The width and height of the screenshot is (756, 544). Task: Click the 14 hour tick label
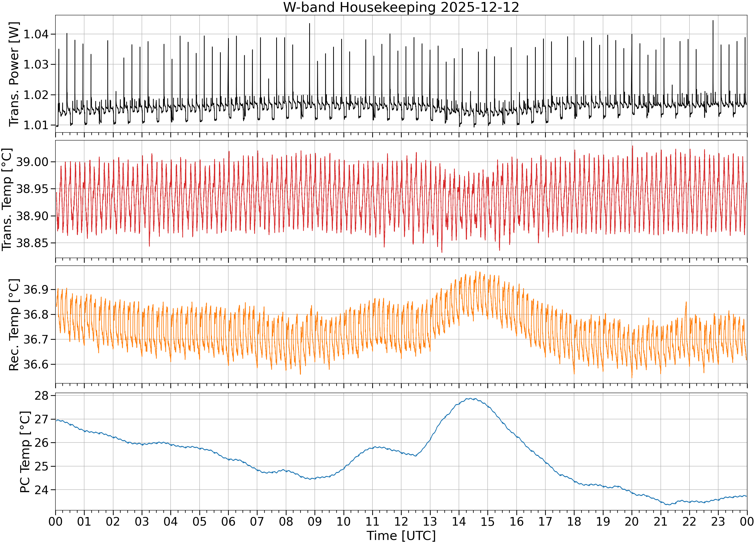click(459, 521)
